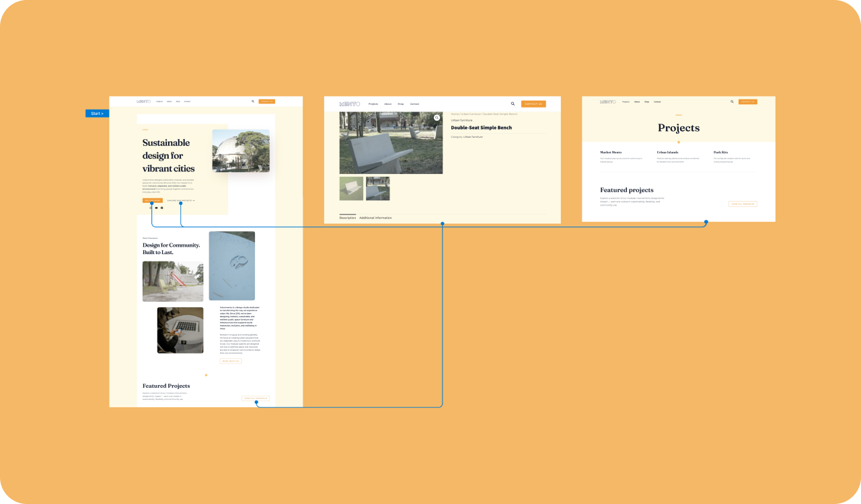
Task: Select the blue Start flow marker
Action: 97,114
